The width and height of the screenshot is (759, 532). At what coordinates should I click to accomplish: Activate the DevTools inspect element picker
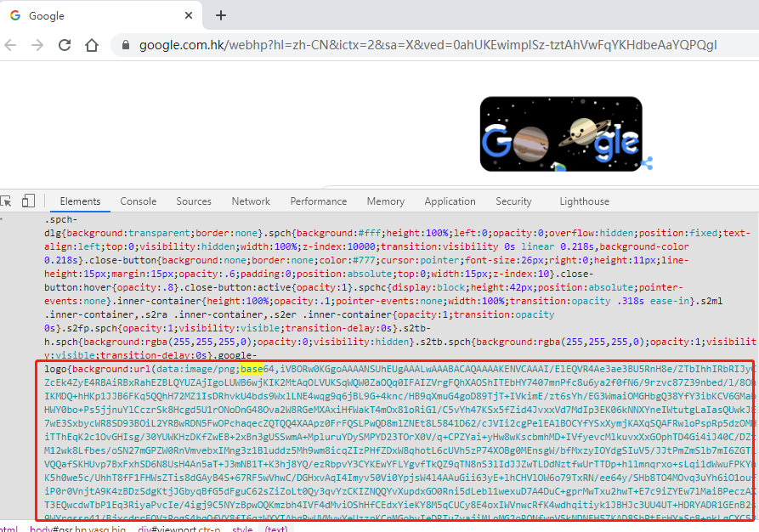click(x=6, y=201)
